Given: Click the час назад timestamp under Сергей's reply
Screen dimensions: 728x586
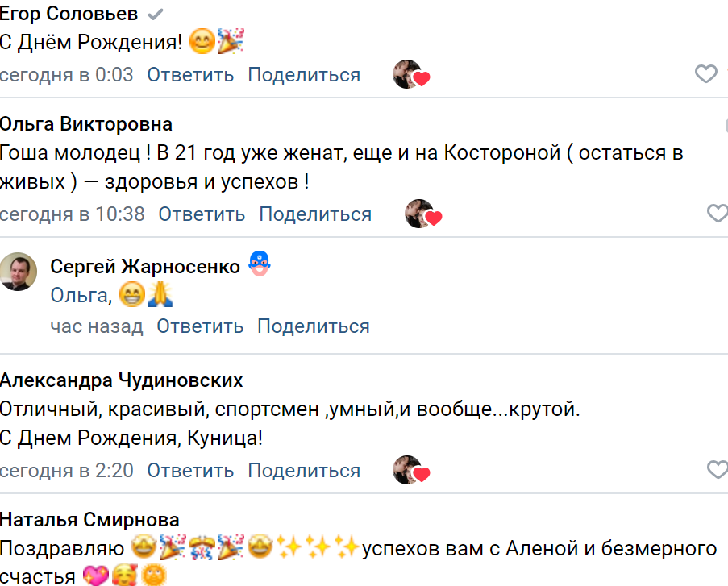Looking at the screenshot, I should click(97, 326).
